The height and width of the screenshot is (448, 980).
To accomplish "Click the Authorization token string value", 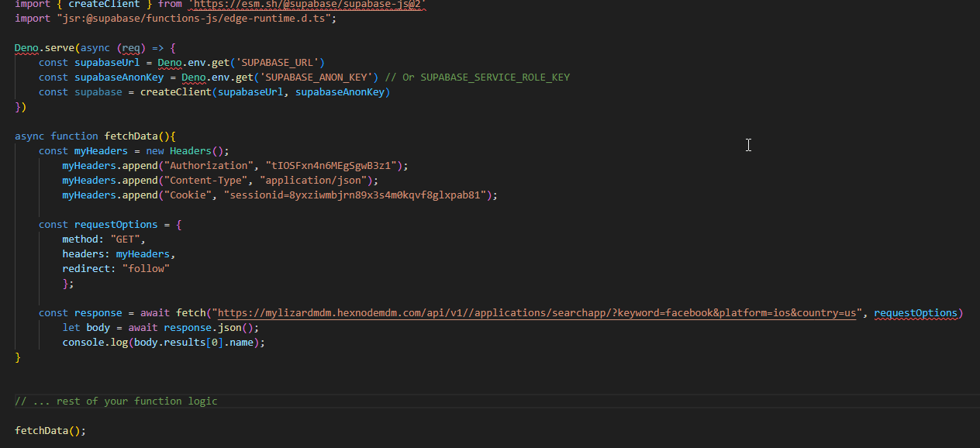I will pyautogui.click(x=330, y=166).
